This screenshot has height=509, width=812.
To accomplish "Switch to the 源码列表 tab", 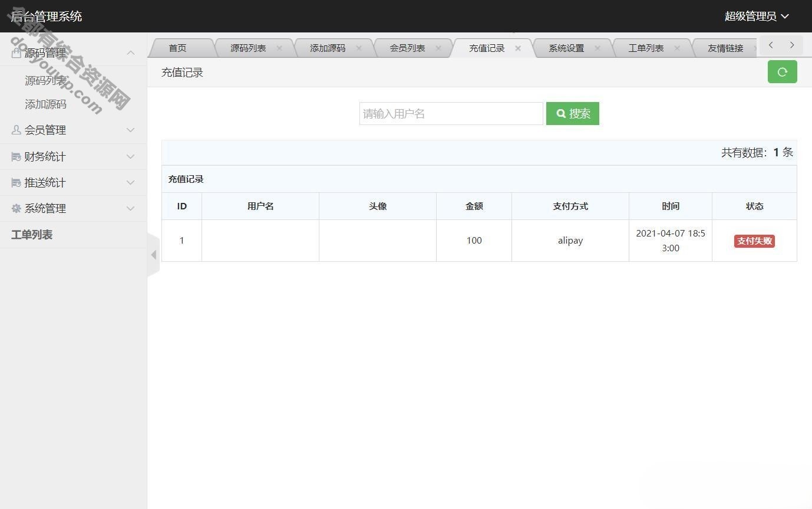I will [248, 48].
